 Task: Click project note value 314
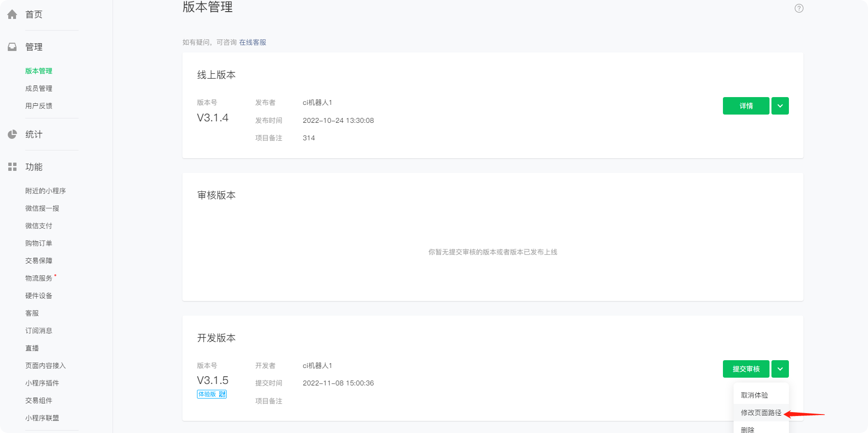click(309, 138)
